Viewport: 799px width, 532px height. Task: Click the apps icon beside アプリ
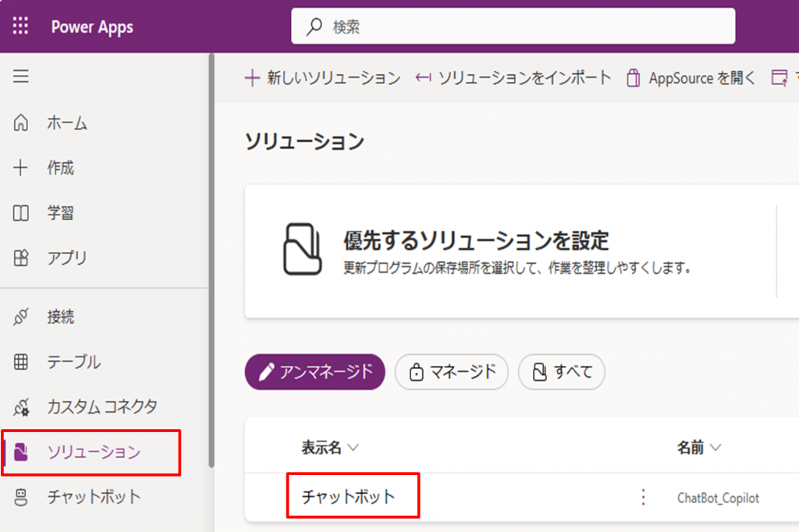pyautogui.click(x=21, y=258)
